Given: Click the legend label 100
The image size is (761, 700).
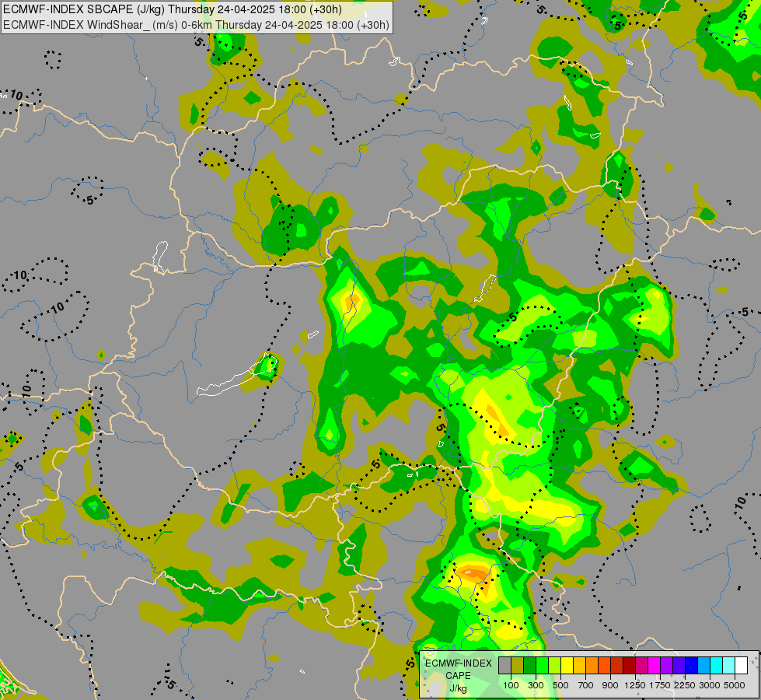Looking at the screenshot, I should click(511, 685).
